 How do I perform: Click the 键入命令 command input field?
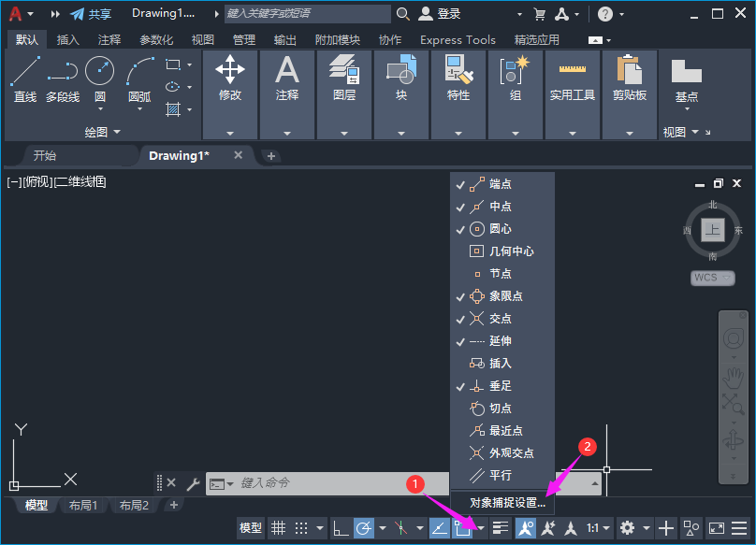[x=327, y=483]
